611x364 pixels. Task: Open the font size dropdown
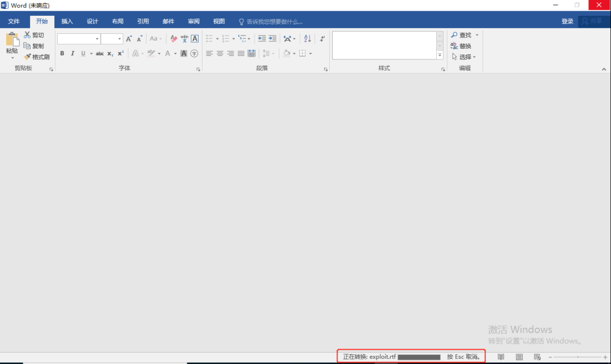coord(119,39)
